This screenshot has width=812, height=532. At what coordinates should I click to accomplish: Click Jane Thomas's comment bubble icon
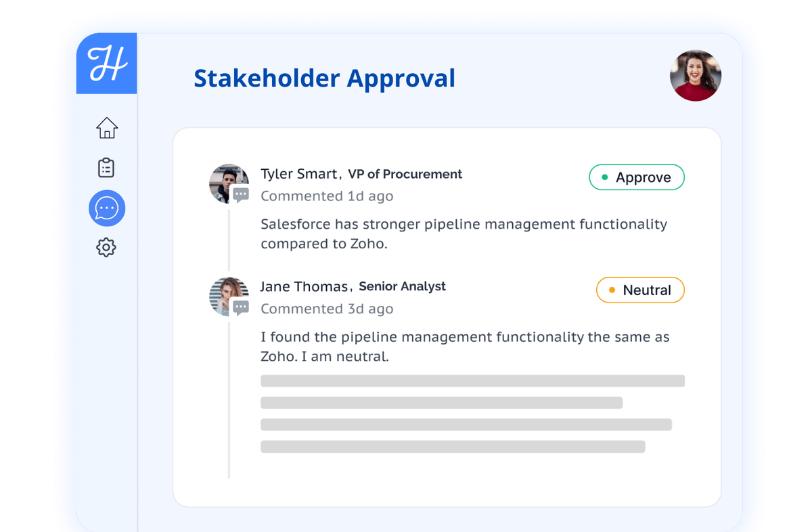(x=240, y=308)
